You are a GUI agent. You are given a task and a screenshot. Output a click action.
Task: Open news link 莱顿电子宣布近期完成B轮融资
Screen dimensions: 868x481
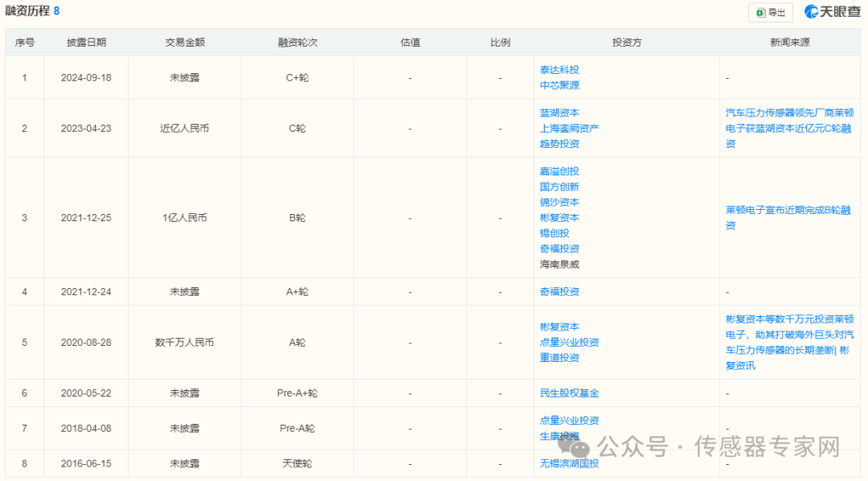click(x=788, y=218)
